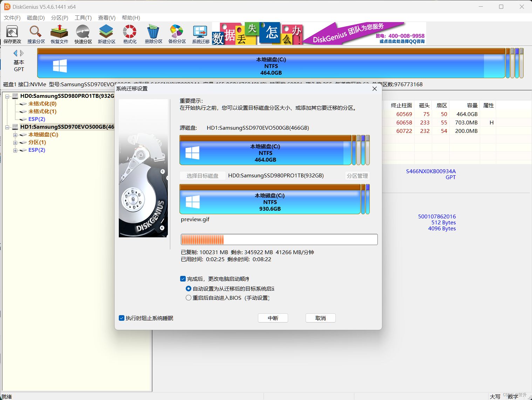This screenshot has height=400, width=532.
Task: Click the DiskGenius app logo in title bar
Action: (x=7, y=7)
